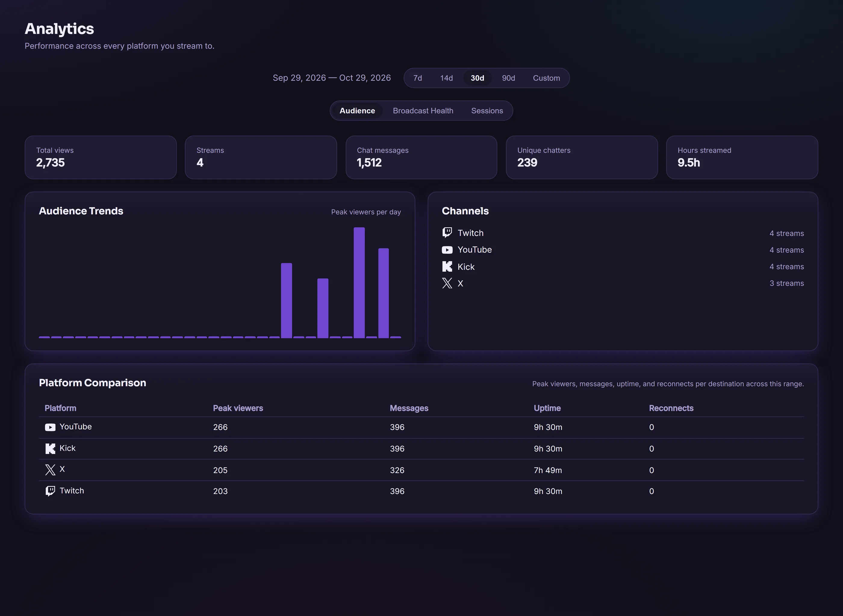Click the 203 peak viewers value

click(x=220, y=491)
